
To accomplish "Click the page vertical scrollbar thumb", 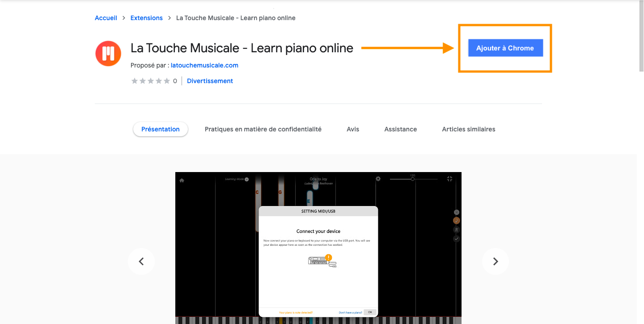I will [x=641, y=36].
